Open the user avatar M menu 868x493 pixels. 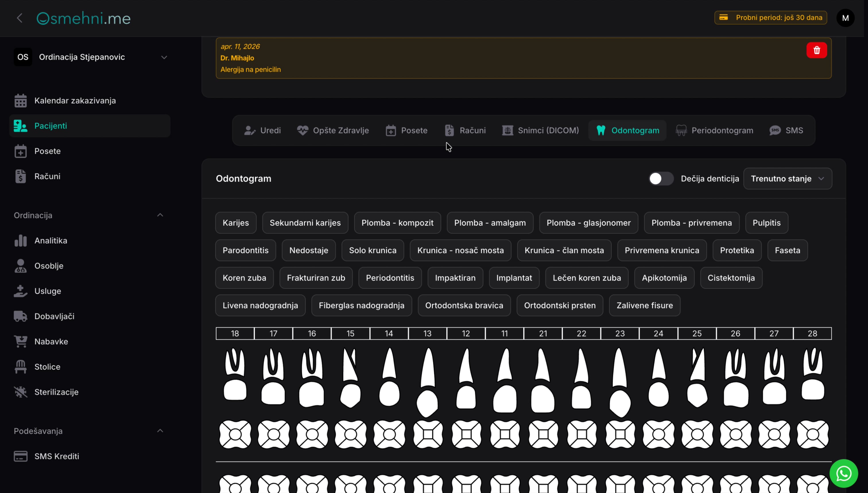[x=845, y=18]
